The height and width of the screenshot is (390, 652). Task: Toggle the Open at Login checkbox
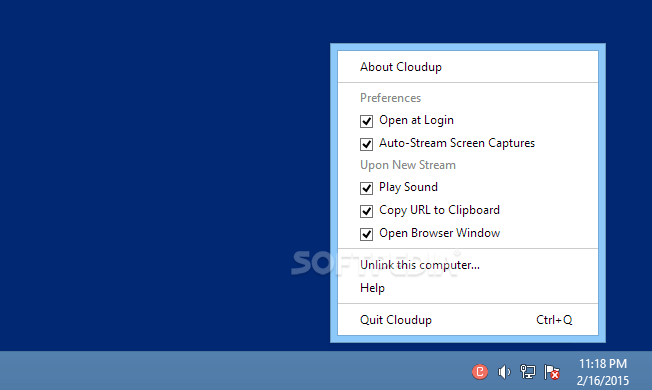[x=366, y=121]
